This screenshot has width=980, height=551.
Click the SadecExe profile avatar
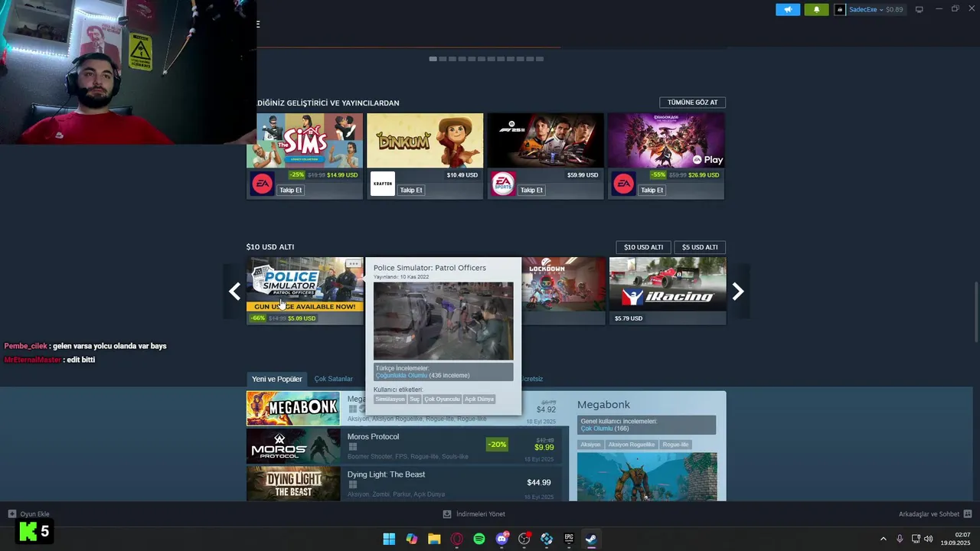pos(840,9)
